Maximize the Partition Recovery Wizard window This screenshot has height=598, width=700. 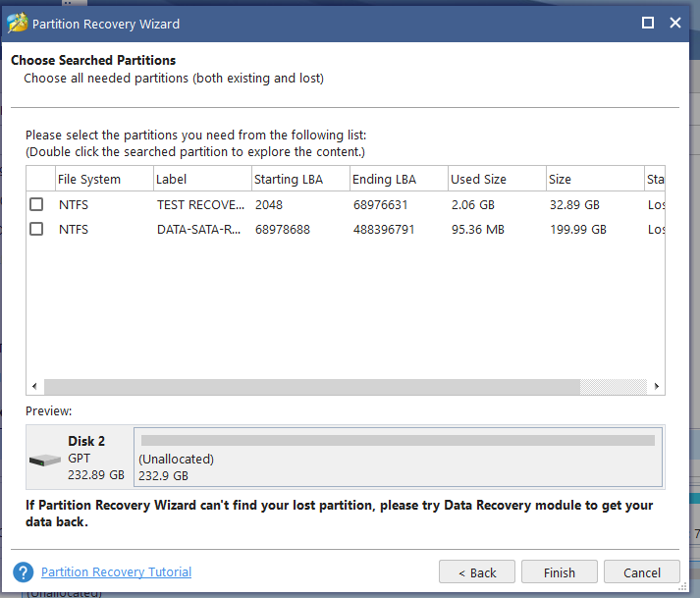pyautogui.click(x=648, y=23)
